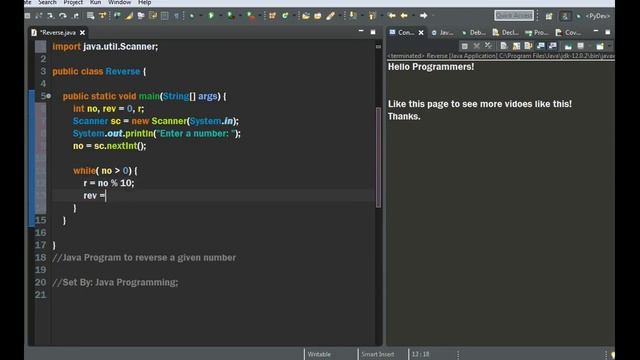Open the New Java Class dropdown arrow
The width and height of the screenshot is (640, 360).
[x=294, y=16]
